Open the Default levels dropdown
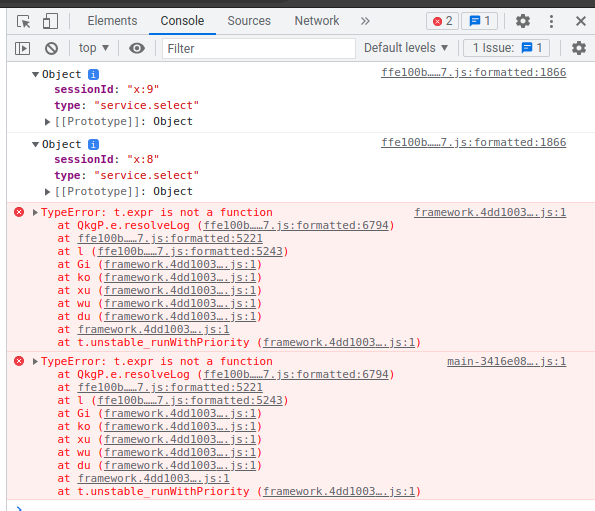This screenshot has width=595, height=511. [x=406, y=48]
